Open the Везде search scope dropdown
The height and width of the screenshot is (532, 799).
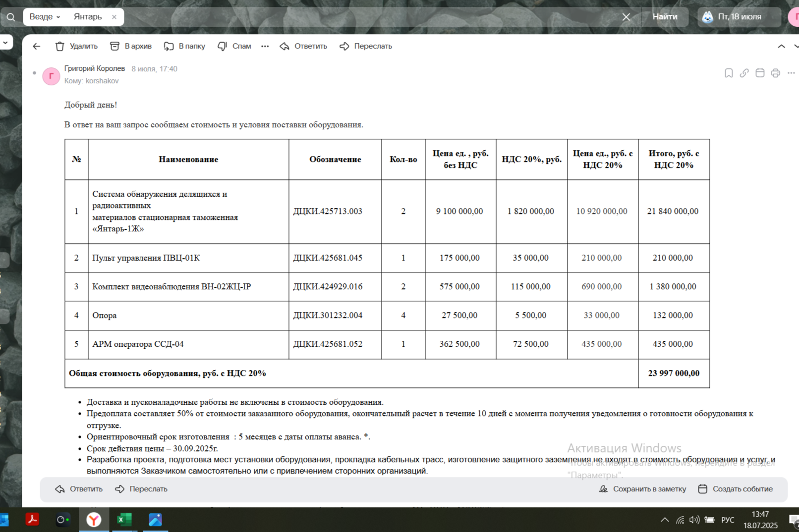pyautogui.click(x=45, y=17)
